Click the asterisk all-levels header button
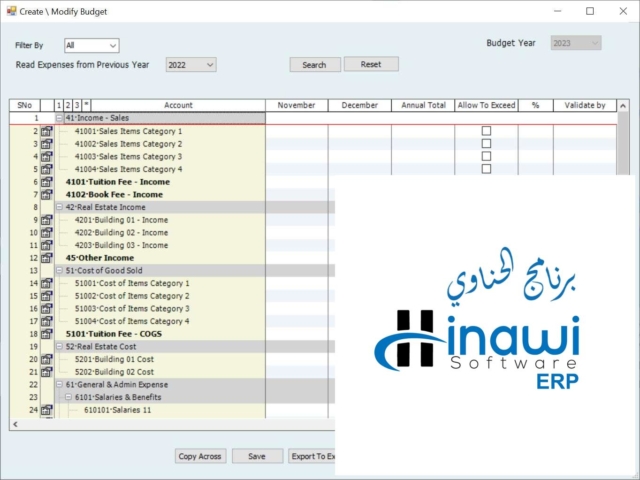Screen dimensions: 640x480 [x=86, y=105]
